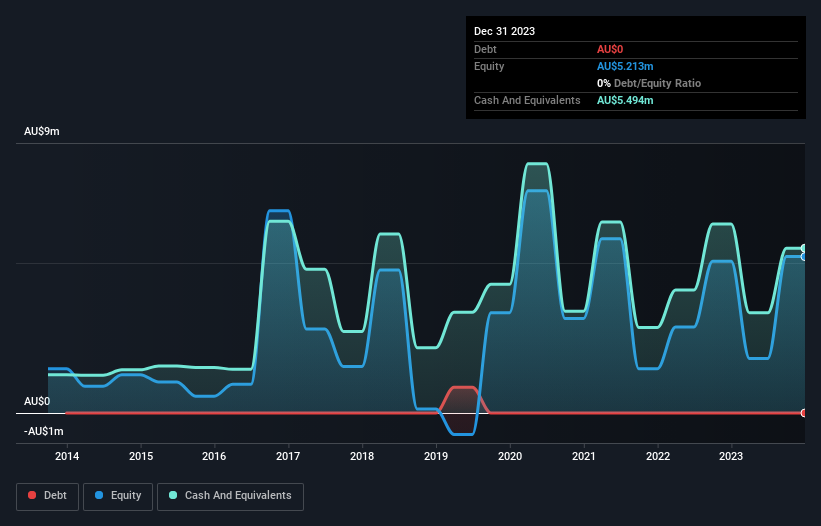Click the Cash value AU$5.494m in tooltip
The image size is (821, 526).
pos(625,100)
